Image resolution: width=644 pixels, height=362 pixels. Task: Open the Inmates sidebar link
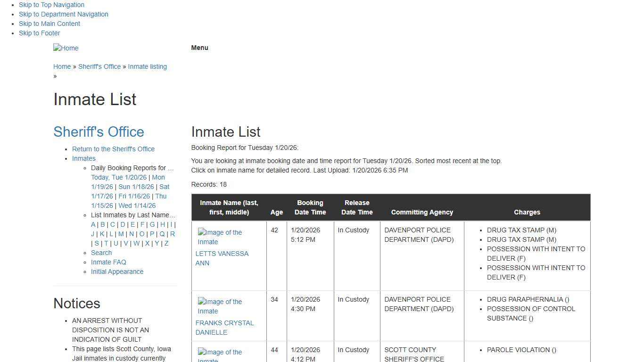(83, 158)
